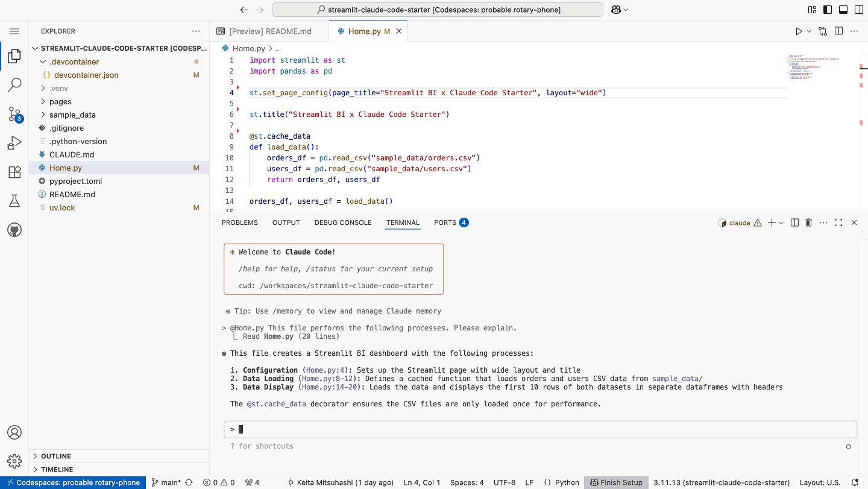Maximize the terminal panel size

coord(838,222)
